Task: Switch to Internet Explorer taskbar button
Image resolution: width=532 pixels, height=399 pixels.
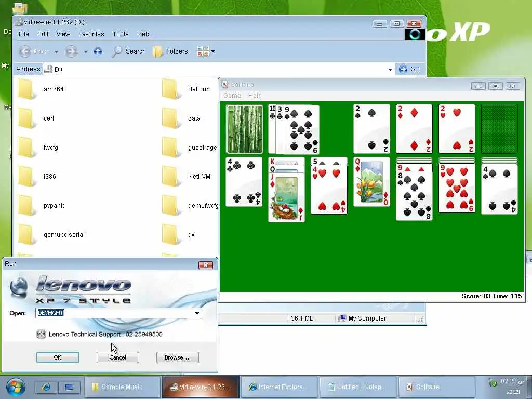Action: pos(279,387)
